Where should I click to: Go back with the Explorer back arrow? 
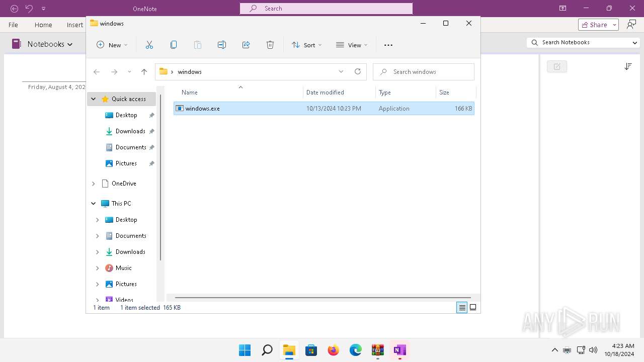coord(97,72)
